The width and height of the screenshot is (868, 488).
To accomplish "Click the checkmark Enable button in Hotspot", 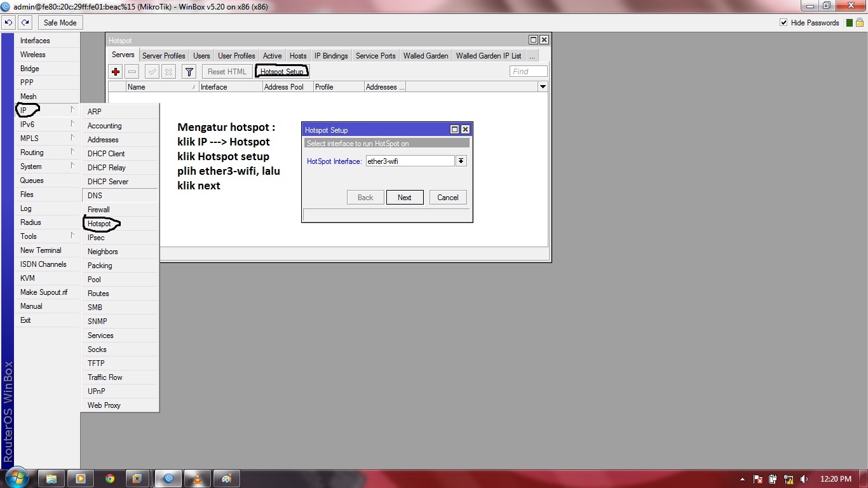I will pyautogui.click(x=152, y=72).
